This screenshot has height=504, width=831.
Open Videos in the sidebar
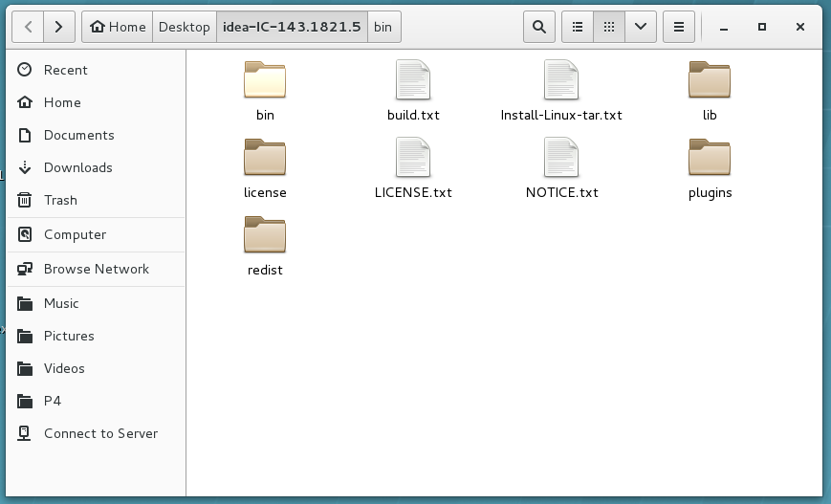coord(96,368)
